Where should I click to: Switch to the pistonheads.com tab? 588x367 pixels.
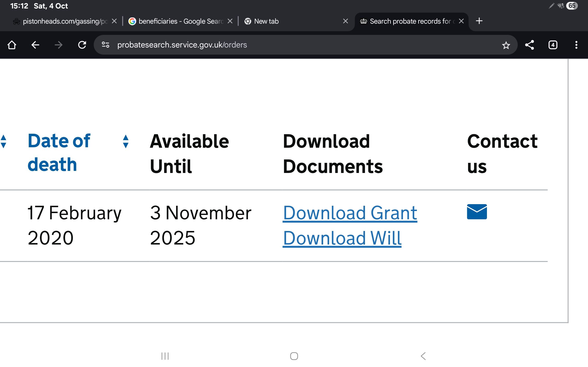(64, 21)
